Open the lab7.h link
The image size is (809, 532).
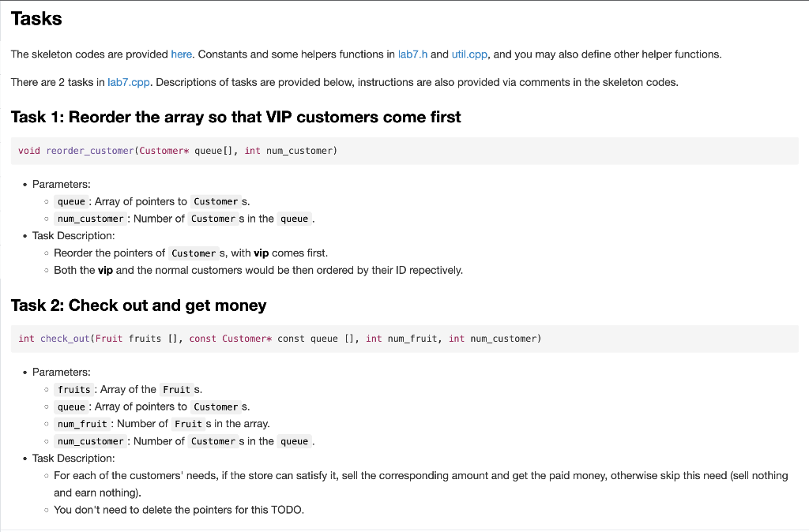point(412,54)
